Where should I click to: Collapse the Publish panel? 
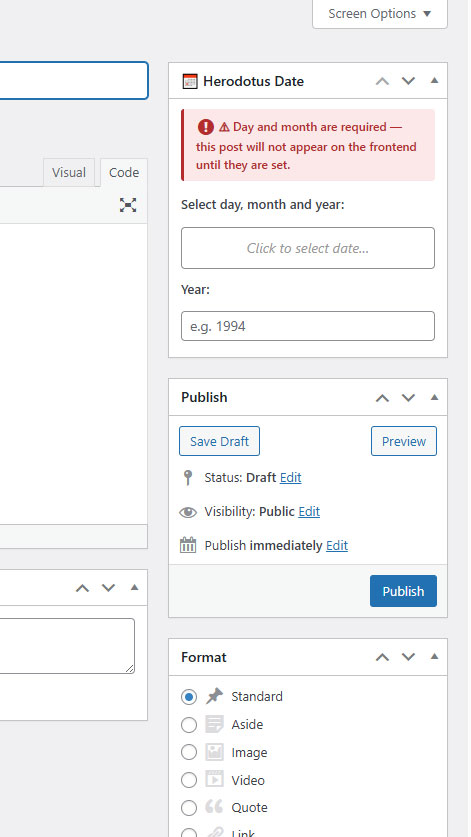point(434,397)
